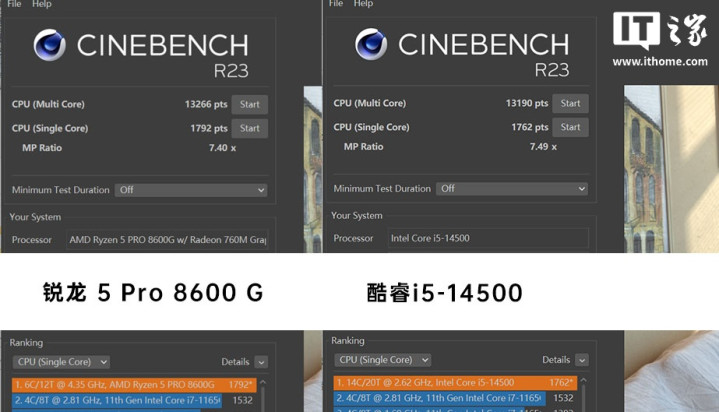The height and width of the screenshot is (412, 719).
Task: Start Single Core test in Ryzen window
Action: [x=249, y=128]
